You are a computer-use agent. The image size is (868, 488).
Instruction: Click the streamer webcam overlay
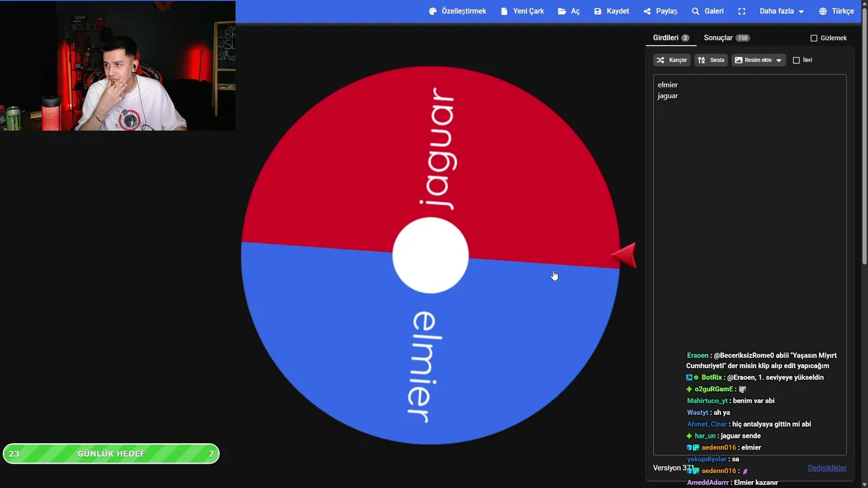[117, 66]
